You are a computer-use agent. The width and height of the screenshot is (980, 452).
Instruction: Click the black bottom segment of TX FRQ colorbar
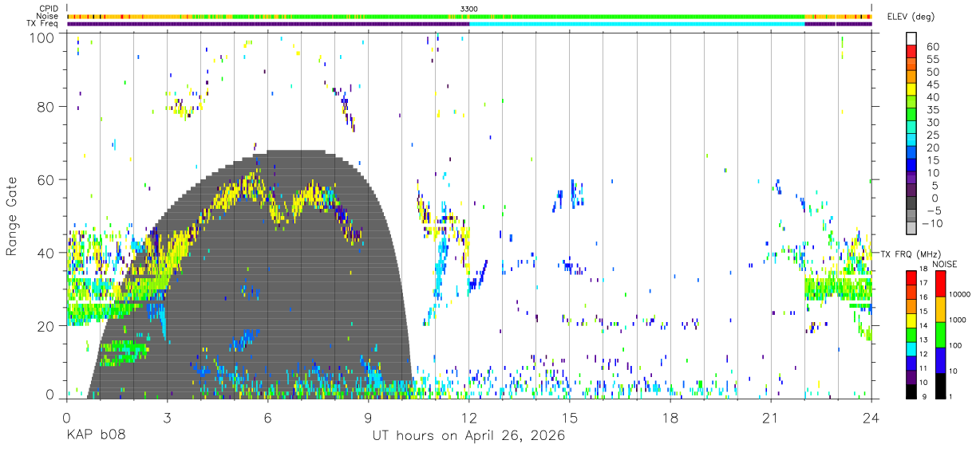(911, 392)
